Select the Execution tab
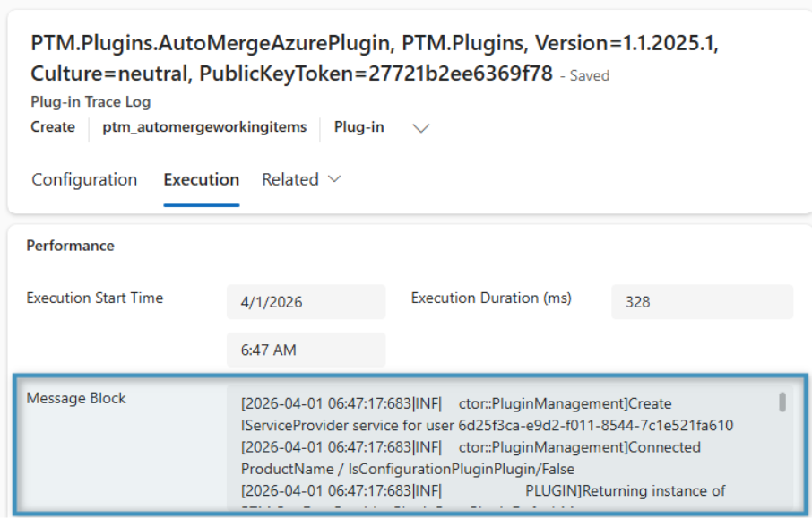 (202, 180)
